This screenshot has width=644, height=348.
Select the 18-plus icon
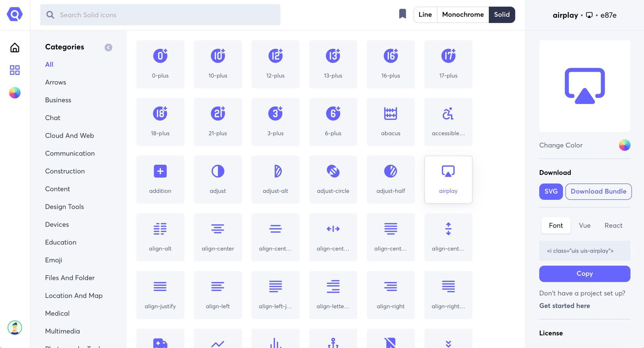click(160, 122)
